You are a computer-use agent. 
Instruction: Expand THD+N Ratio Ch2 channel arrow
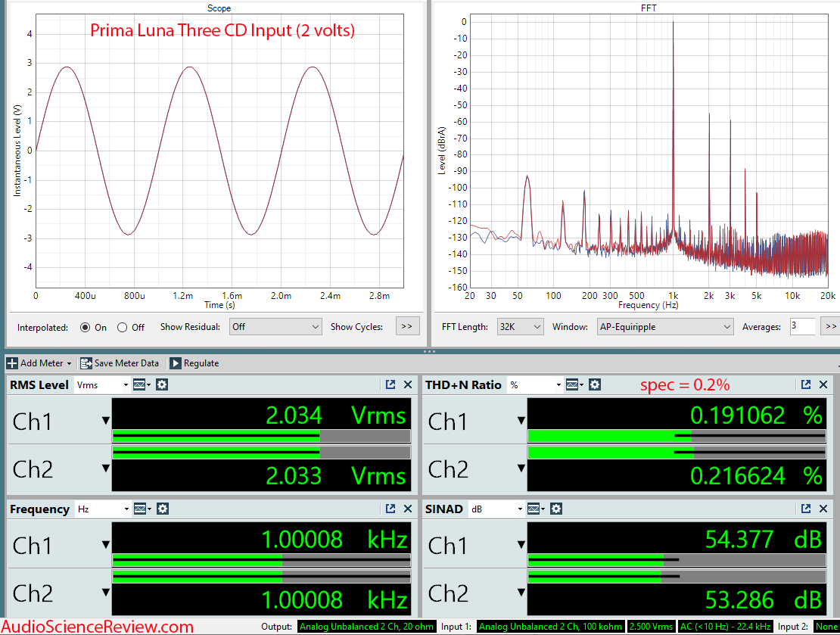click(x=521, y=468)
